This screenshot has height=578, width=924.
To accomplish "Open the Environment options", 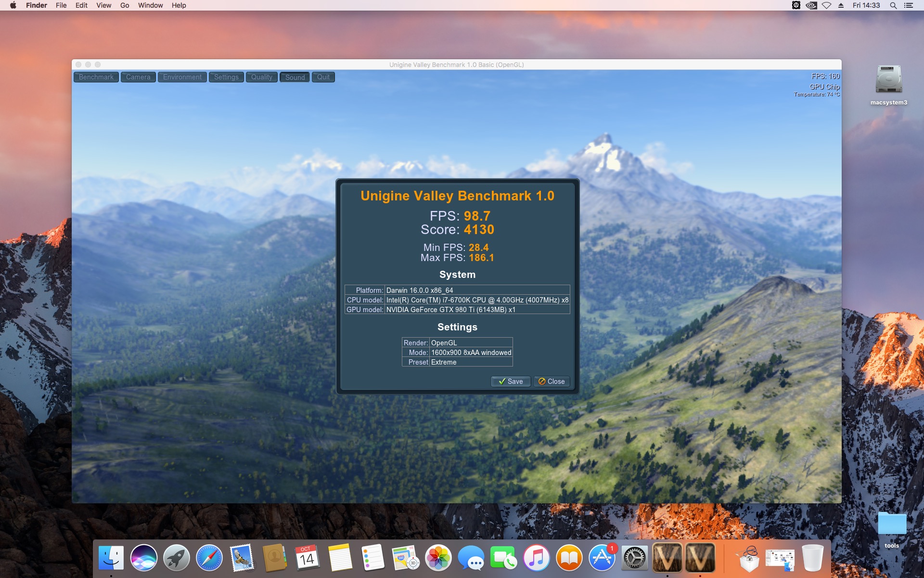I will click(182, 77).
